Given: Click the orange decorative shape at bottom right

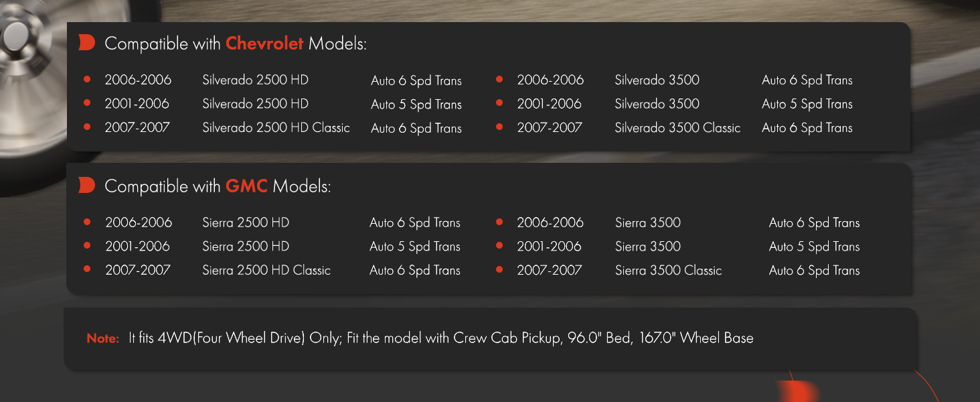Looking at the screenshot, I should [x=797, y=391].
